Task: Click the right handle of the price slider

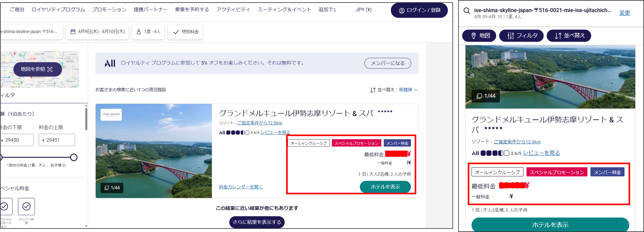Action: [x=74, y=157]
